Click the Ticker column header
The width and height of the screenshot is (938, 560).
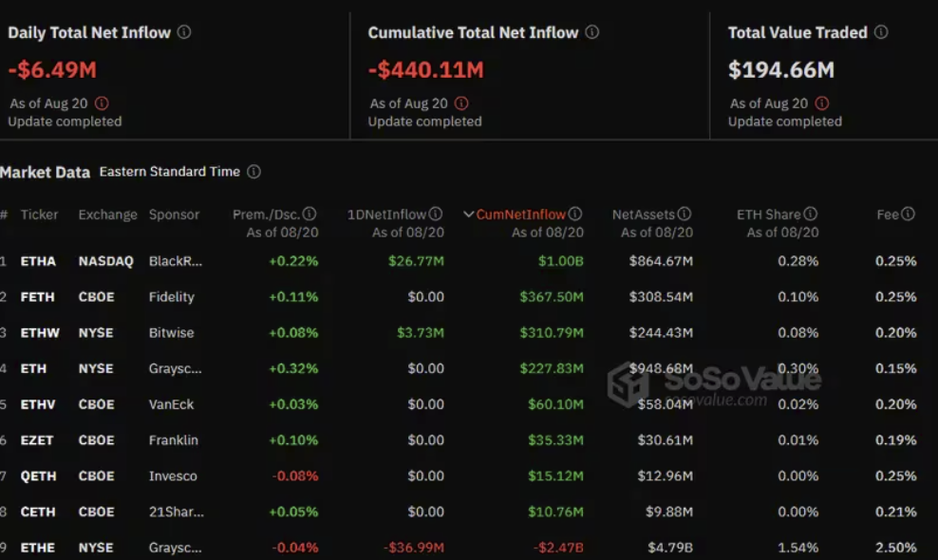point(40,215)
